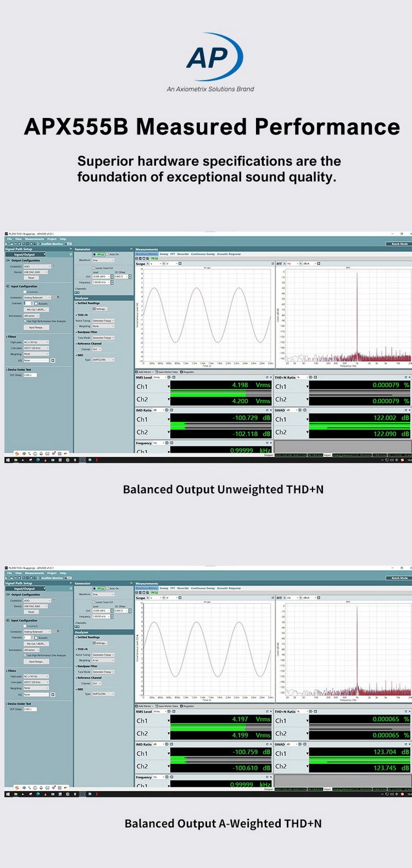Close the RMS Level meter reading 4.197 Vrms

point(271,712)
